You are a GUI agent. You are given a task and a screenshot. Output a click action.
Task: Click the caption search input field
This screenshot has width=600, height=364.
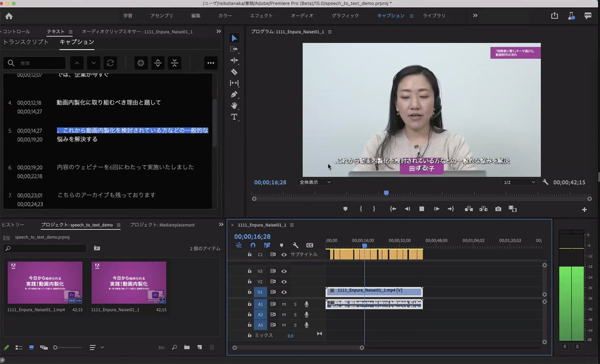point(41,63)
